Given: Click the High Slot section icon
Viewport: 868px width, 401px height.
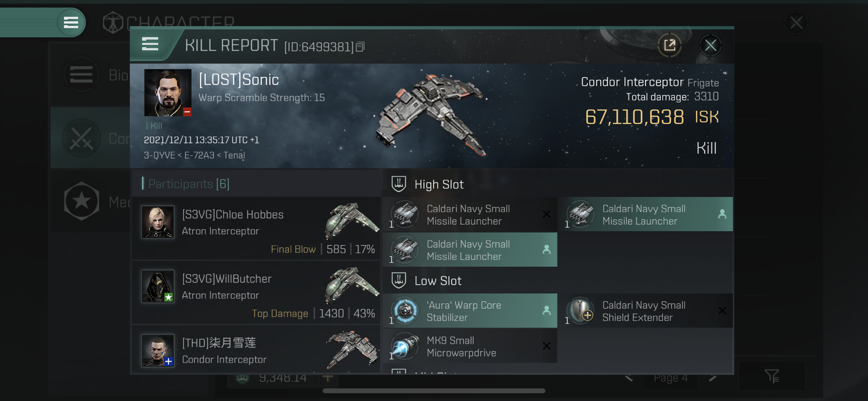Looking at the screenshot, I should click(398, 184).
